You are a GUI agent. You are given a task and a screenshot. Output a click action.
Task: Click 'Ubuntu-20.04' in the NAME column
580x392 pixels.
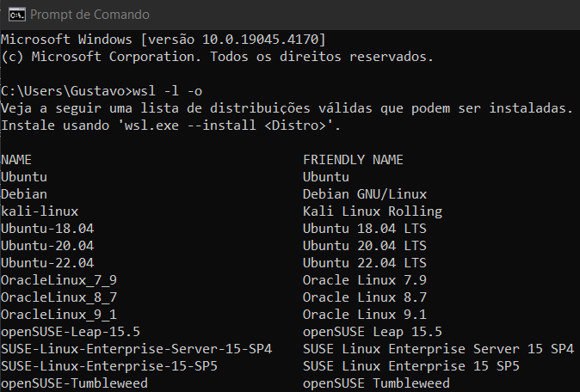pyautogui.click(x=47, y=246)
